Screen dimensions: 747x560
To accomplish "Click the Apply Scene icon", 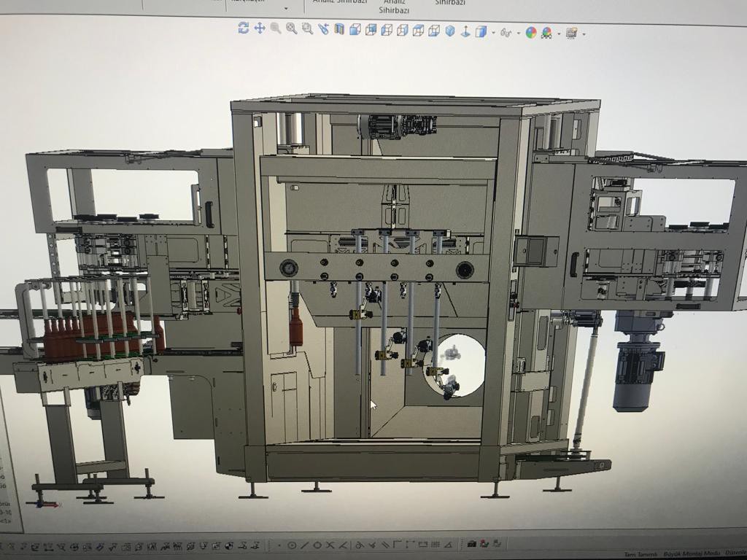I will (x=546, y=33).
